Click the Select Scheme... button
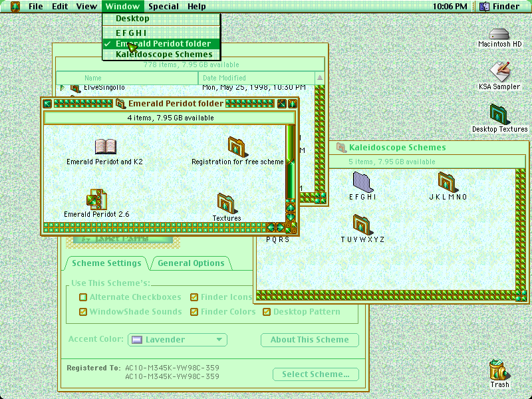Image resolution: width=532 pixels, height=399 pixels. click(x=315, y=374)
